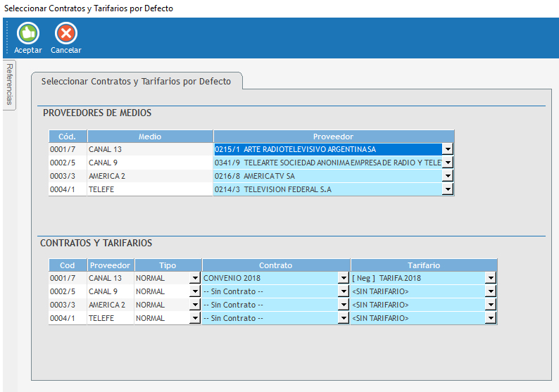Expand the Tipo dropdown for Canal 13
559x392 pixels.
[x=195, y=278]
